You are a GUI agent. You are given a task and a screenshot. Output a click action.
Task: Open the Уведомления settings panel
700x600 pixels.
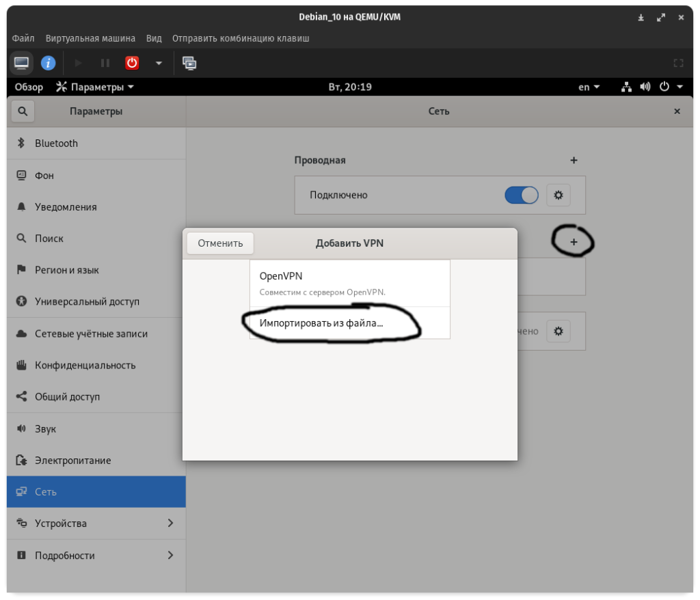(x=96, y=206)
